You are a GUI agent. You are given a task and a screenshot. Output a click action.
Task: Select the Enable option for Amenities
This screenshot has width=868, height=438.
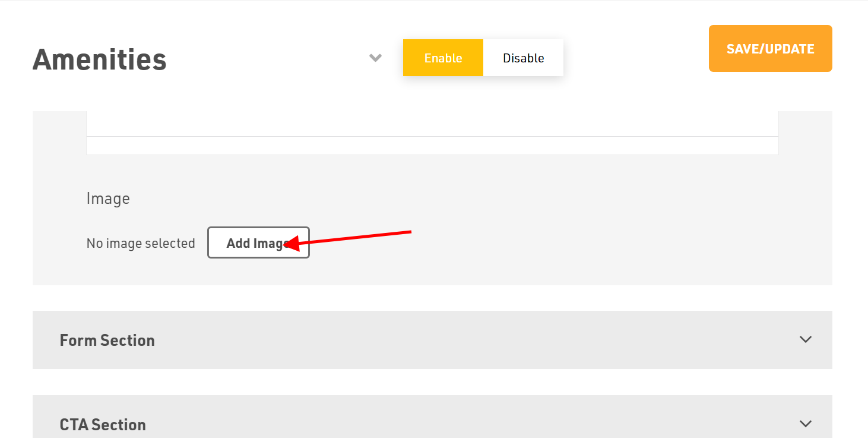(443, 58)
